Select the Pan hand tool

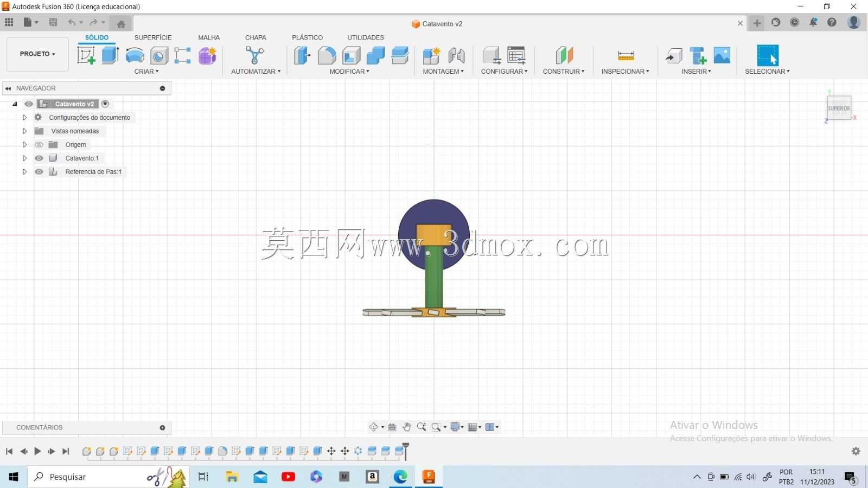coord(406,427)
